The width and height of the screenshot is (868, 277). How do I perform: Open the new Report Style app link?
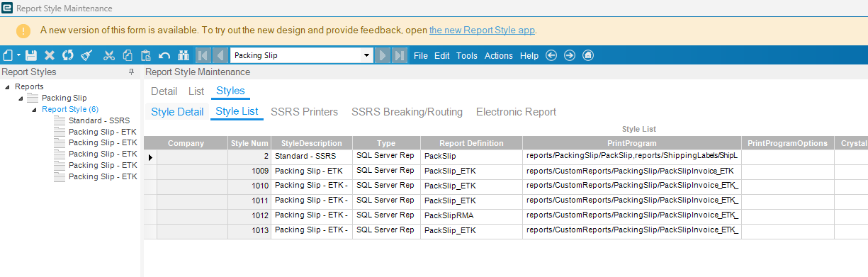(x=482, y=30)
